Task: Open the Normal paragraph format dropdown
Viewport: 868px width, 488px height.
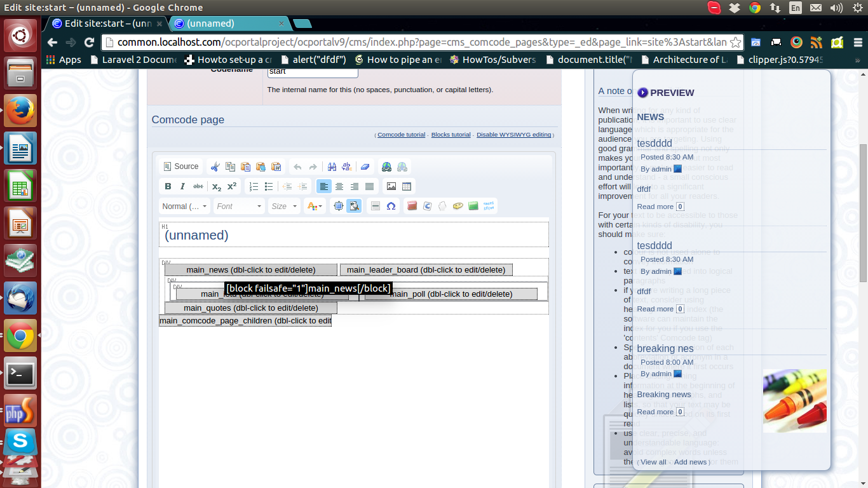Action: pos(185,207)
